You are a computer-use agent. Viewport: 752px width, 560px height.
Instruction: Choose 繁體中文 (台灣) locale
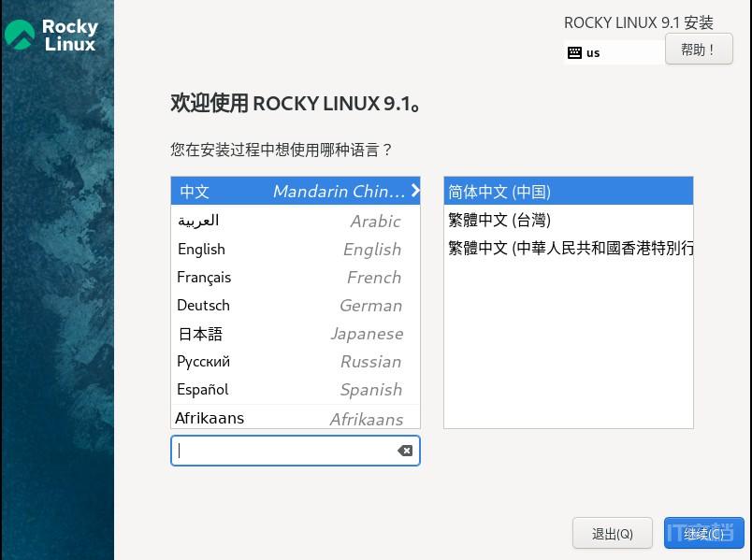[567, 220]
